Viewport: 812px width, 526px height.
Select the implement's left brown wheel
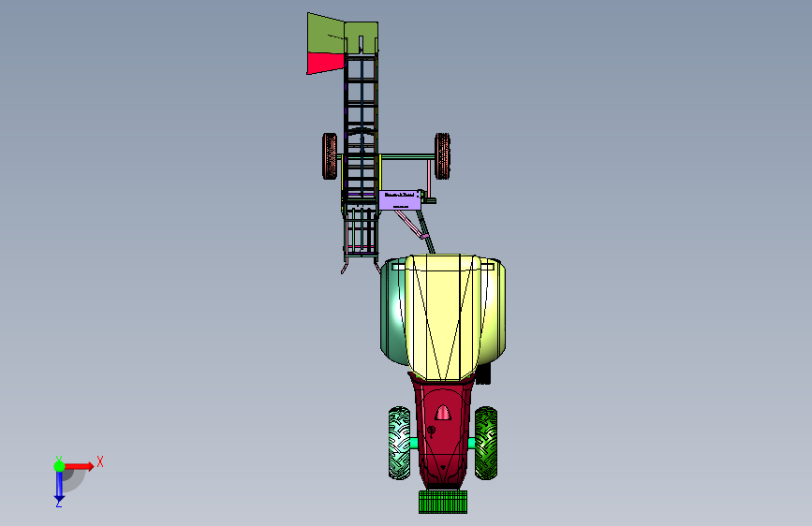(x=330, y=156)
